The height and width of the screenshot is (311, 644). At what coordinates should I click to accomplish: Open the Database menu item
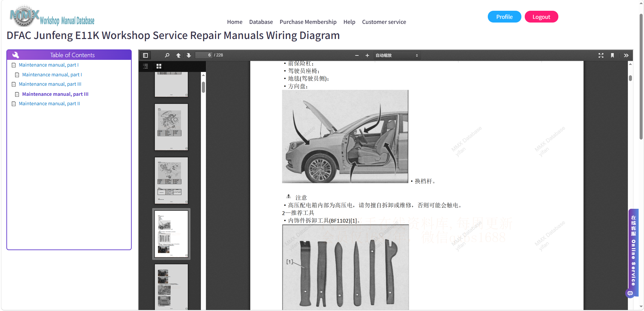pos(261,22)
